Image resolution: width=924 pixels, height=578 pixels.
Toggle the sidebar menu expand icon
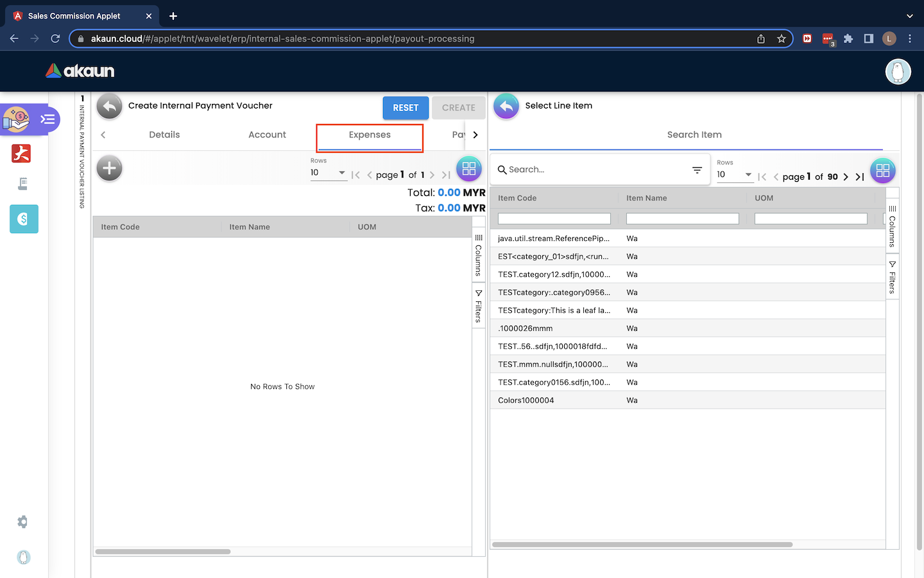click(47, 119)
